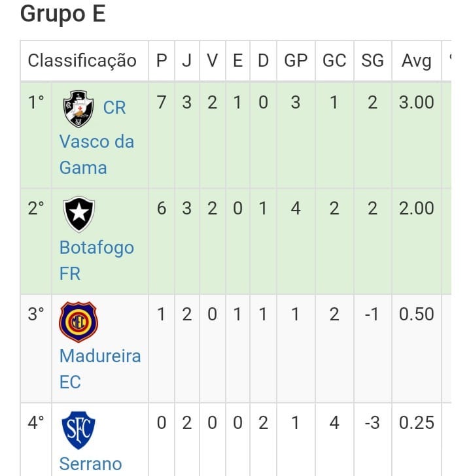
Task: Click the Botafogo FR star crest icon
Action: [x=78, y=215]
